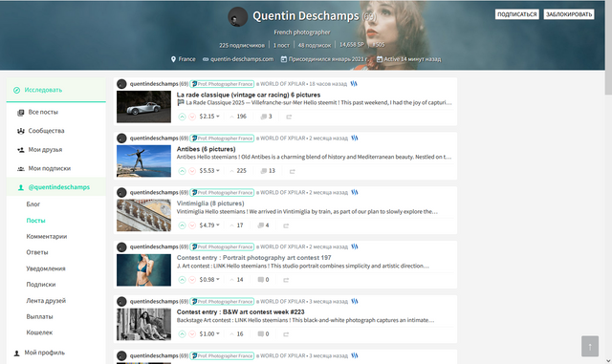Open Antibes (6 pictures) post title

(x=207, y=149)
